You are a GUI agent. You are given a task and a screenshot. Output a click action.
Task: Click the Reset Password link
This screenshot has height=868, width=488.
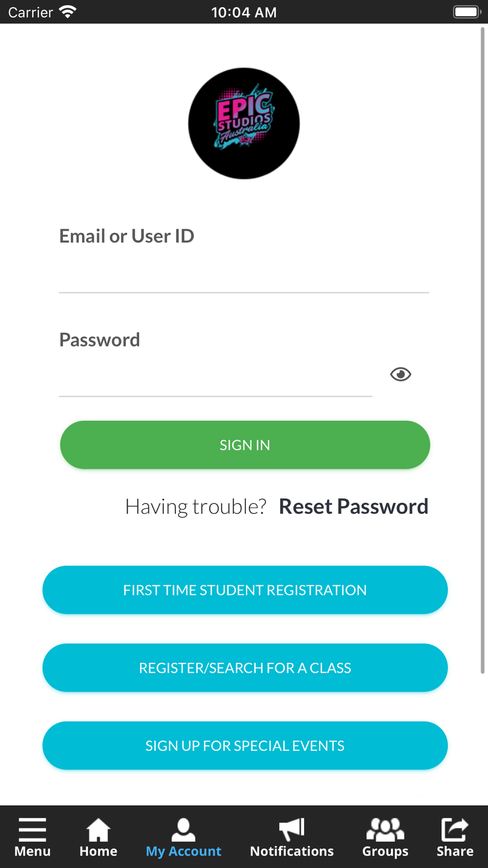pyautogui.click(x=353, y=507)
